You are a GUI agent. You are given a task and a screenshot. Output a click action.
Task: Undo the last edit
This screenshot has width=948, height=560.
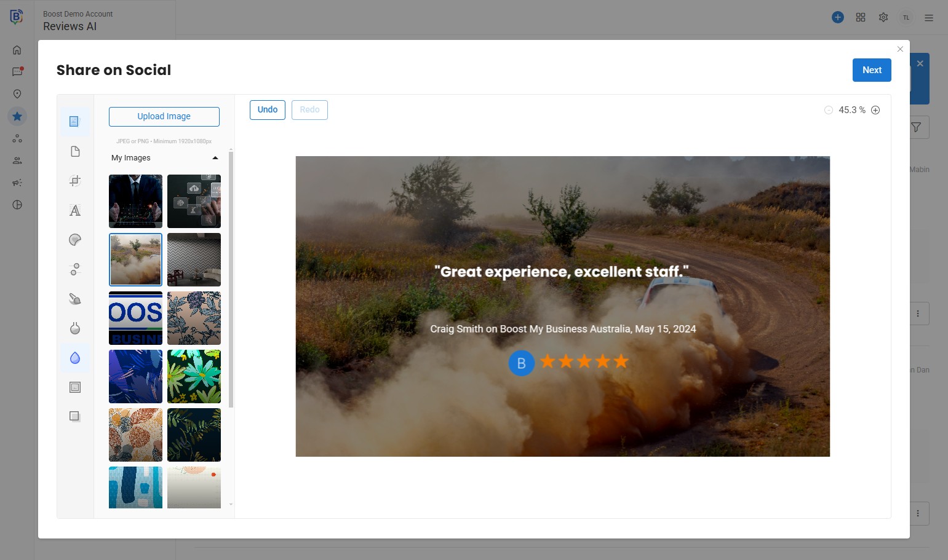pyautogui.click(x=268, y=109)
